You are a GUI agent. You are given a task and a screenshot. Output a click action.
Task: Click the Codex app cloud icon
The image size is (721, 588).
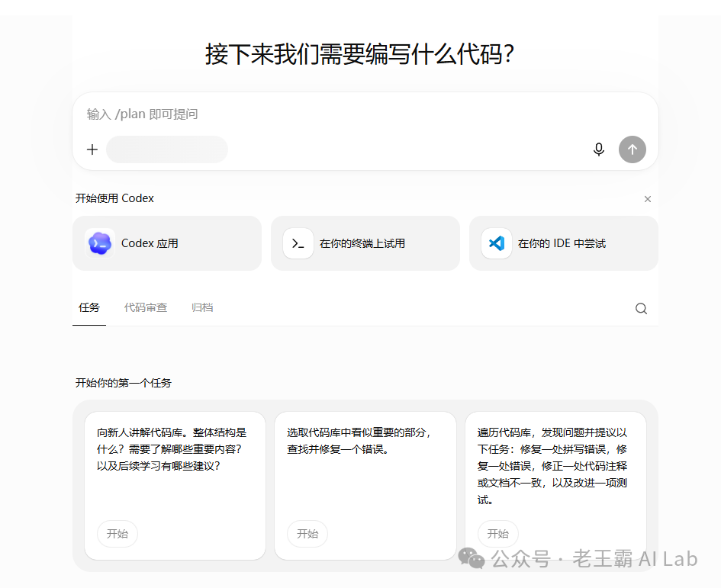click(x=100, y=243)
